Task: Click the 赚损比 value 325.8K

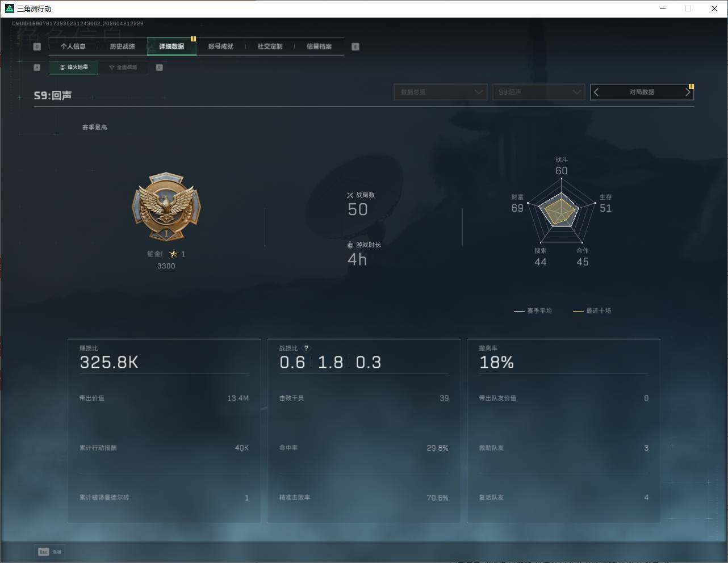Action: tap(109, 363)
